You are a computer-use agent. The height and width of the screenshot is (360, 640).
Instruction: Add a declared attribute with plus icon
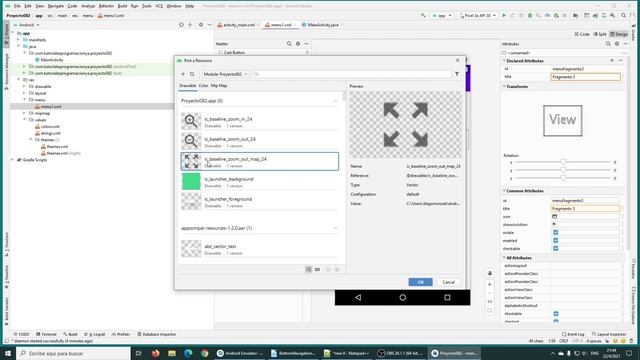click(612, 60)
